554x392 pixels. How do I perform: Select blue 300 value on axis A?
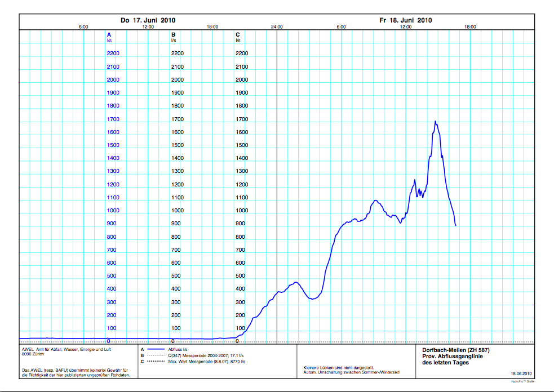112,302
